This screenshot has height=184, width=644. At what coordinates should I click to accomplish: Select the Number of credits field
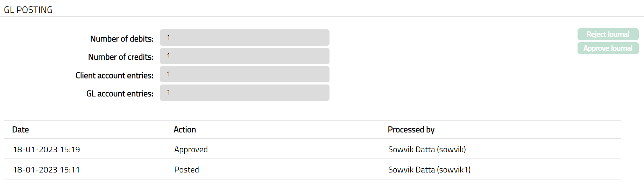[245, 56]
